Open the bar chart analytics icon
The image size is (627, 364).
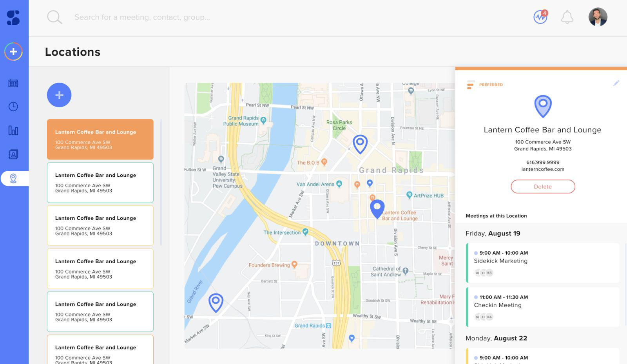click(13, 130)
